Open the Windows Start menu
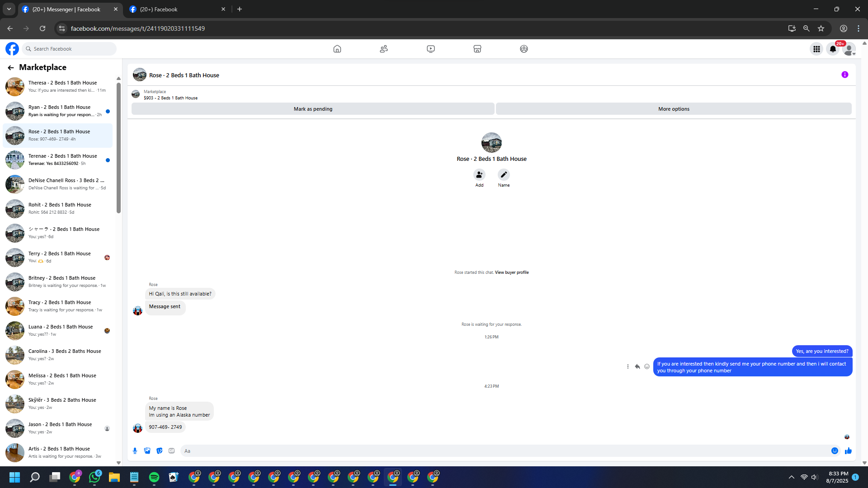The width and height of the screenshot is (868, 488). click(x=14, y=477)
